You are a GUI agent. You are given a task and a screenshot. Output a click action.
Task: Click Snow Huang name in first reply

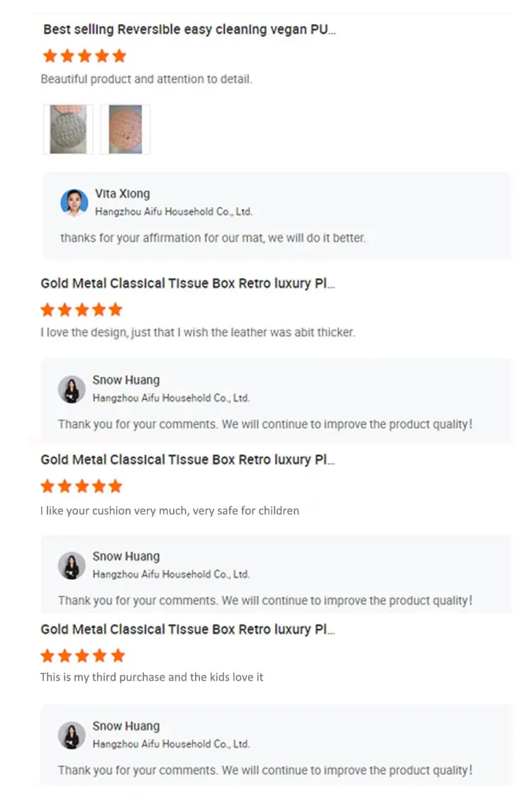click(126, 380)
